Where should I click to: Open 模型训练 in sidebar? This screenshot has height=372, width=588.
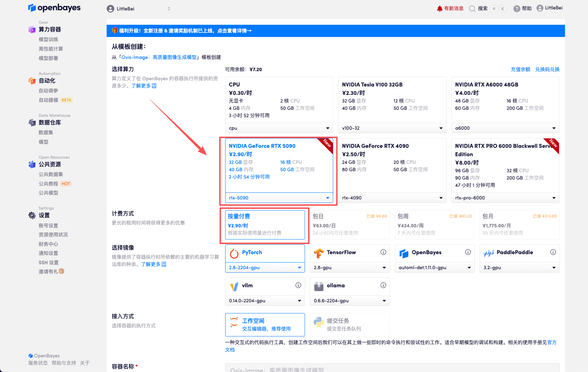coord(48,39)
